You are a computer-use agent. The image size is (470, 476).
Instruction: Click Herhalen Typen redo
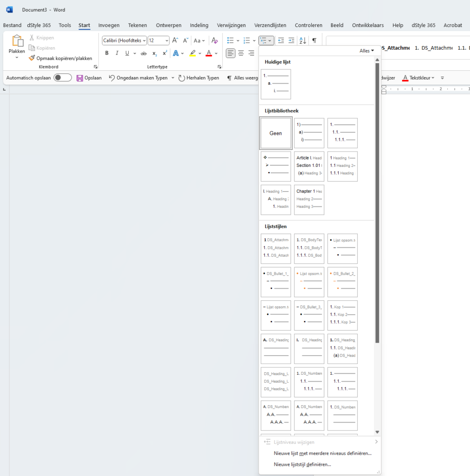click(199, 78)
